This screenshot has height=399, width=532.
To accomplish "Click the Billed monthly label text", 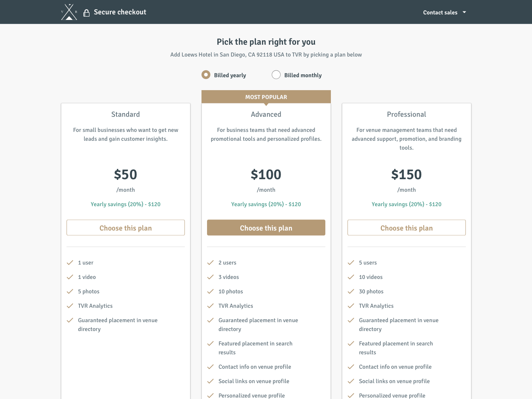I will pos(303,75).
